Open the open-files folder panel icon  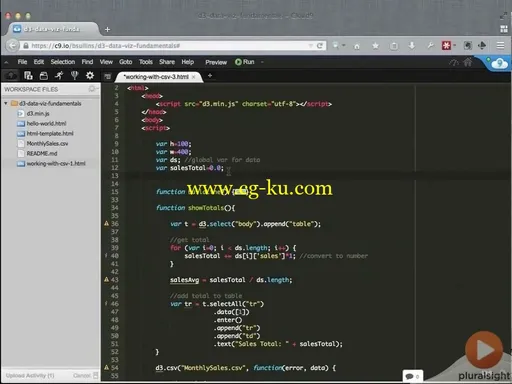[44, 76]
